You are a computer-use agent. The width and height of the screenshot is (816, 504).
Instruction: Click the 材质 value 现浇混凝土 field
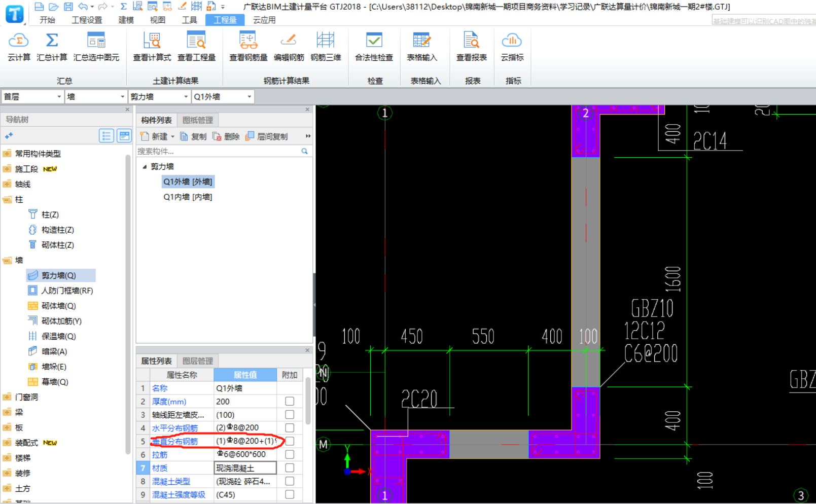[245, 467]
